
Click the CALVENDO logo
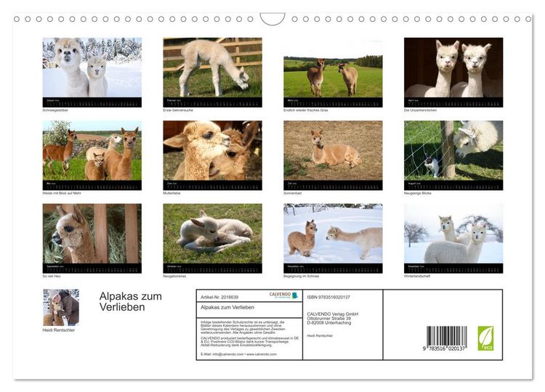click(284, 295)
